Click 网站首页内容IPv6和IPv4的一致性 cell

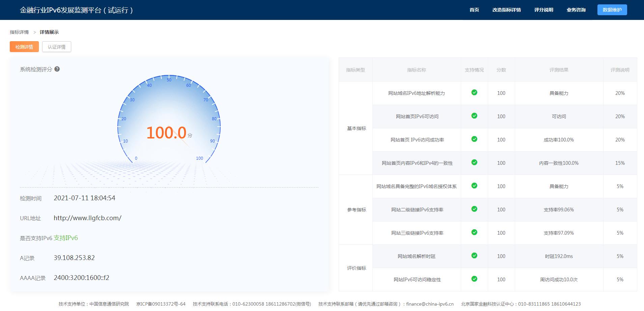point(417,163)
